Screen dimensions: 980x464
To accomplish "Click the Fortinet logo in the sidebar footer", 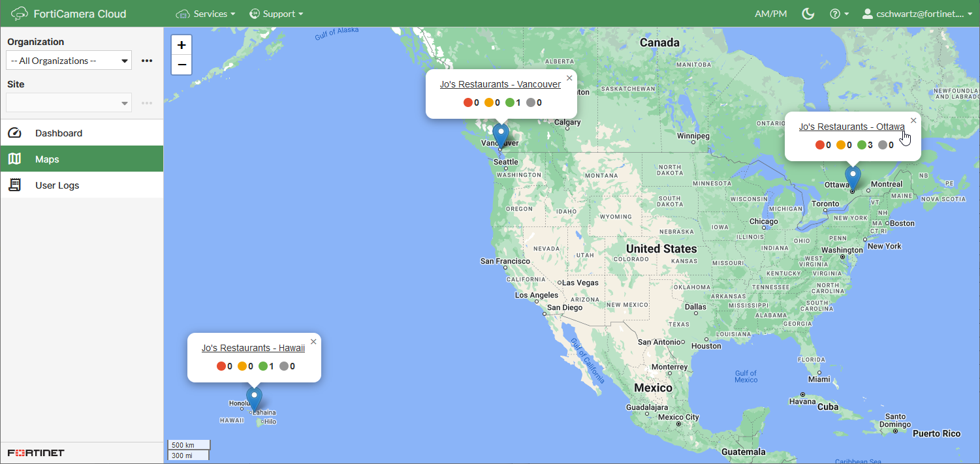I will 36,453.
